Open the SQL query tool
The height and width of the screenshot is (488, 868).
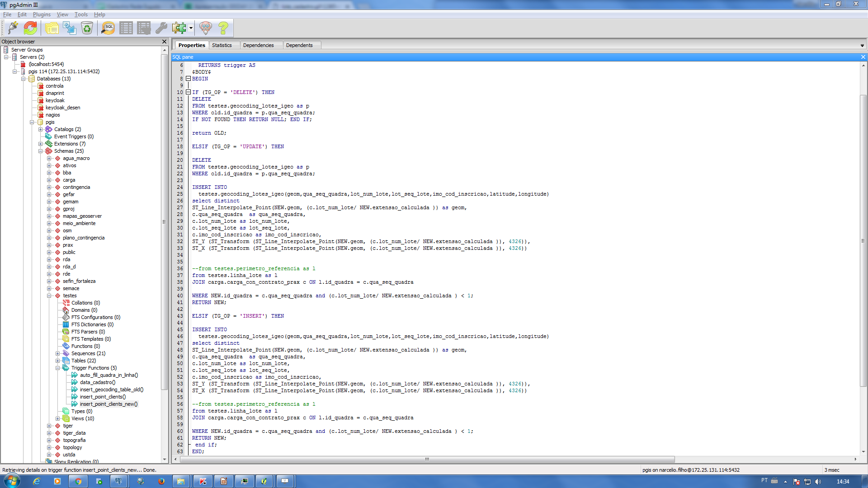(x=108, y=28)
